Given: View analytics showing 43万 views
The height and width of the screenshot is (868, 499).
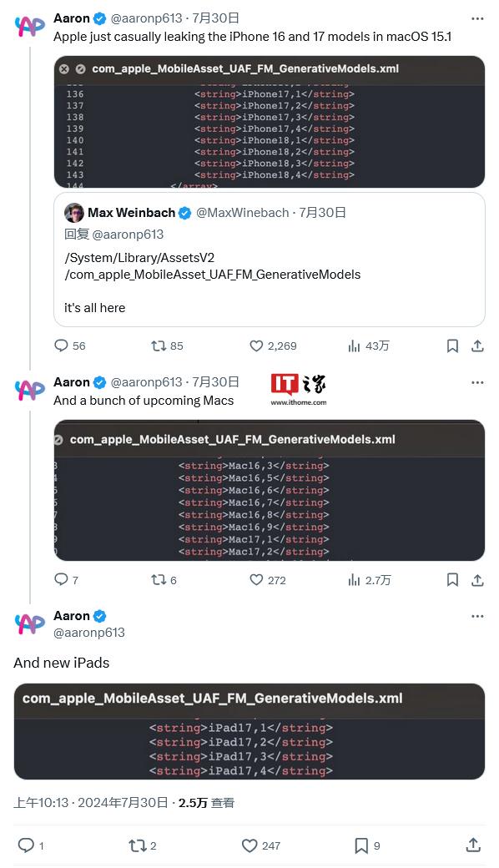Looking at the screenshot, I should pyautogui.click(x=354, y=346).
